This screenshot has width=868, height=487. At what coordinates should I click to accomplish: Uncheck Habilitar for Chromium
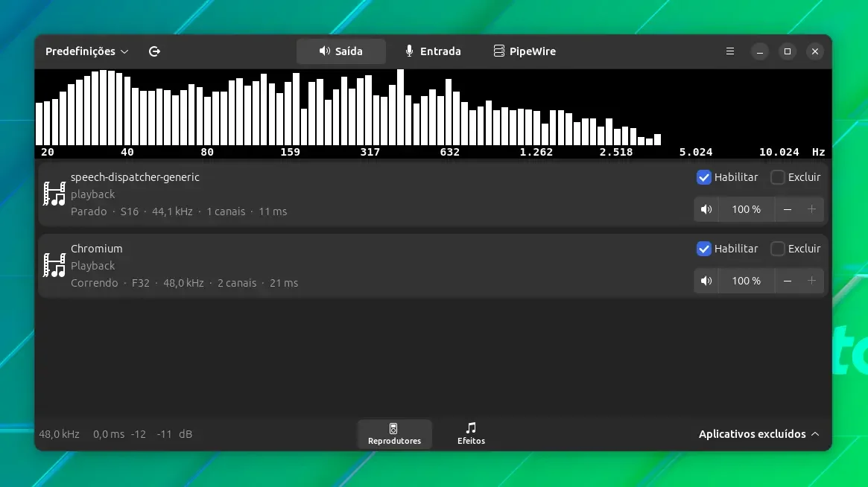(x=703, y=249)
